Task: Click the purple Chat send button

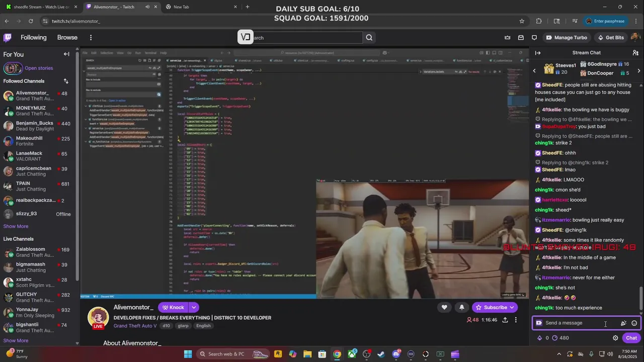Action: (631, 338)
